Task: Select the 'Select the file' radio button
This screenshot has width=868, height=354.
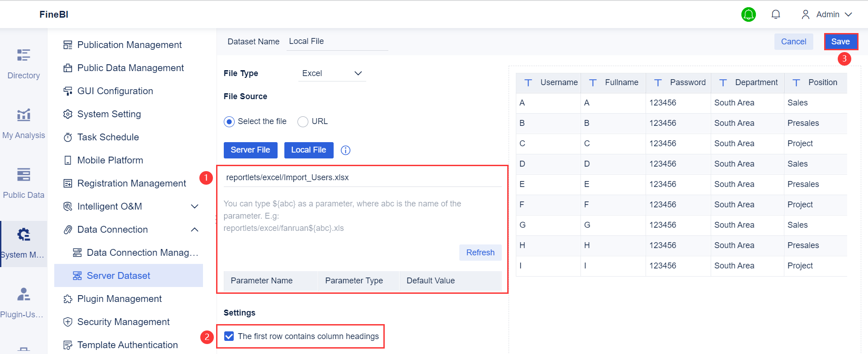Action: [x=229, y=121]
